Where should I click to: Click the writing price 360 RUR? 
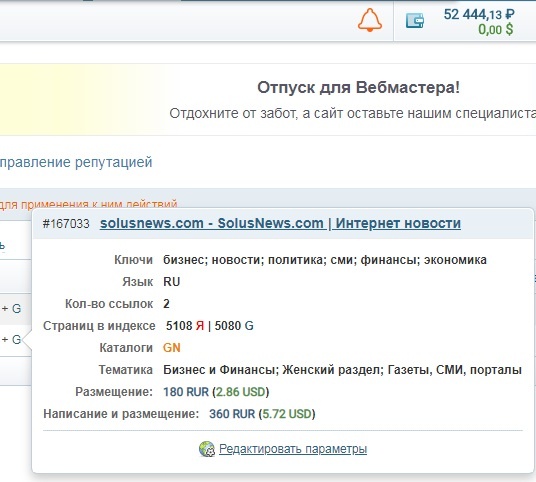232,414
